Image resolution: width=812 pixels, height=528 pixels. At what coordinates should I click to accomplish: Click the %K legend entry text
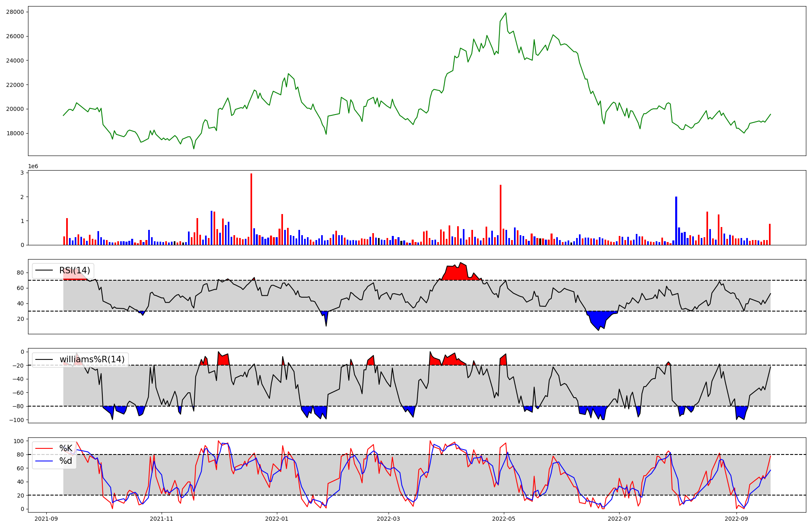click(x=66, y=448)
